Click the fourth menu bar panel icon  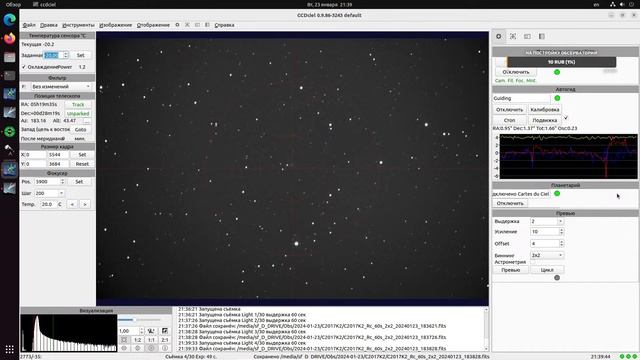[207, 25]
